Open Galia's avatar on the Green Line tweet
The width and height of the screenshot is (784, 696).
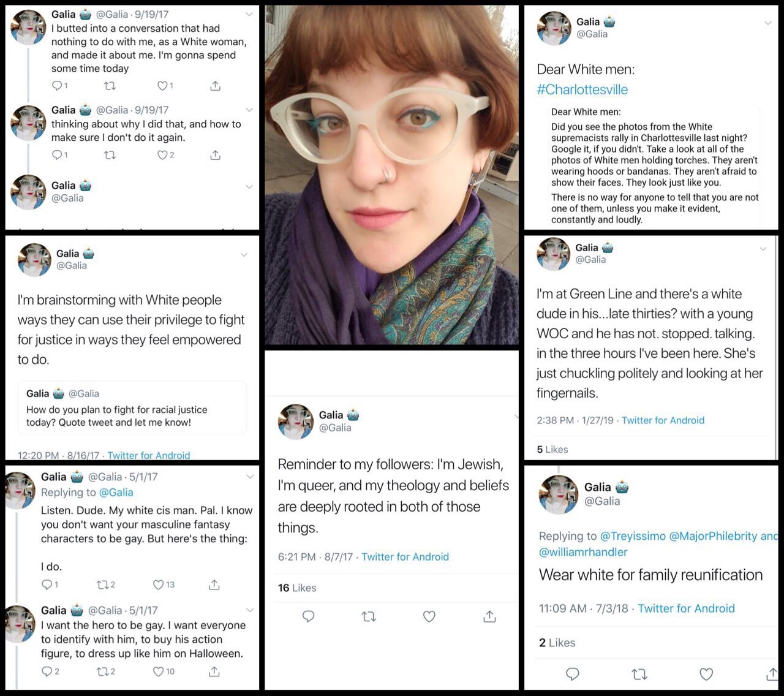[x=554, y=253]
